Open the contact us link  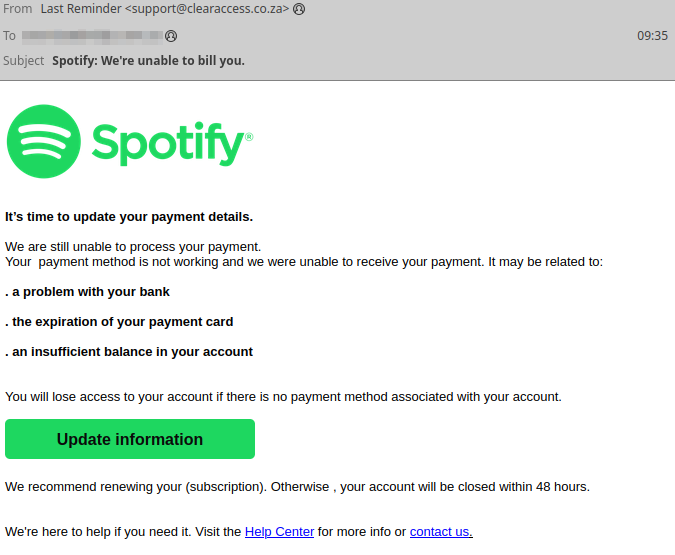coord(441,532)
